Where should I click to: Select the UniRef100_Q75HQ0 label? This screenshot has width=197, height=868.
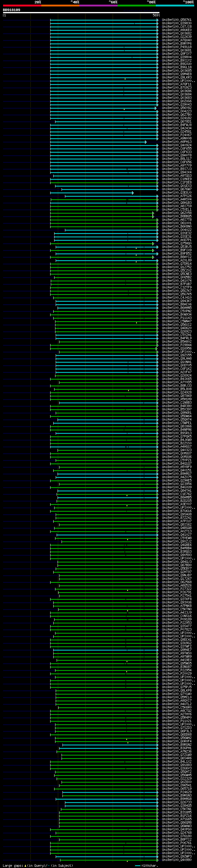(177, 243)
